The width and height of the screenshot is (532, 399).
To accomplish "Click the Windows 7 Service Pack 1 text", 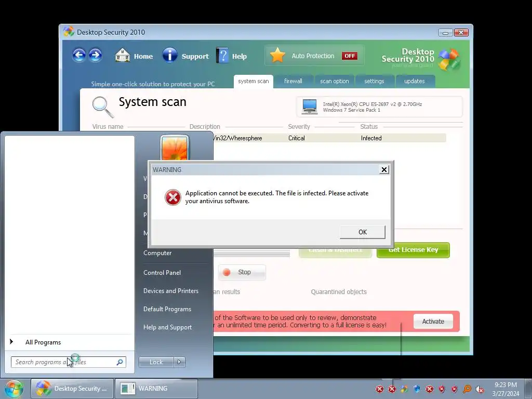I will coord(352,110).
